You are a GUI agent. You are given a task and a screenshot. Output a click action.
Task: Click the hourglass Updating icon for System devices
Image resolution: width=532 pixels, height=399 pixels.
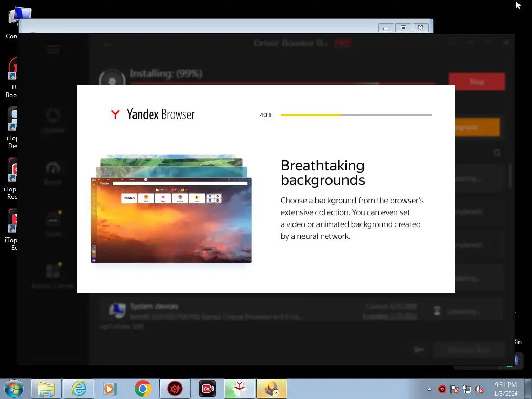tap(437, 311)
